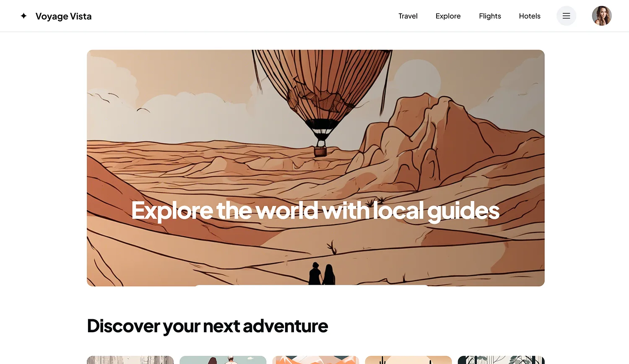Click the 'Discover your next adventure' heading
This screenshot has width=629, height=364.
[207, 326]
